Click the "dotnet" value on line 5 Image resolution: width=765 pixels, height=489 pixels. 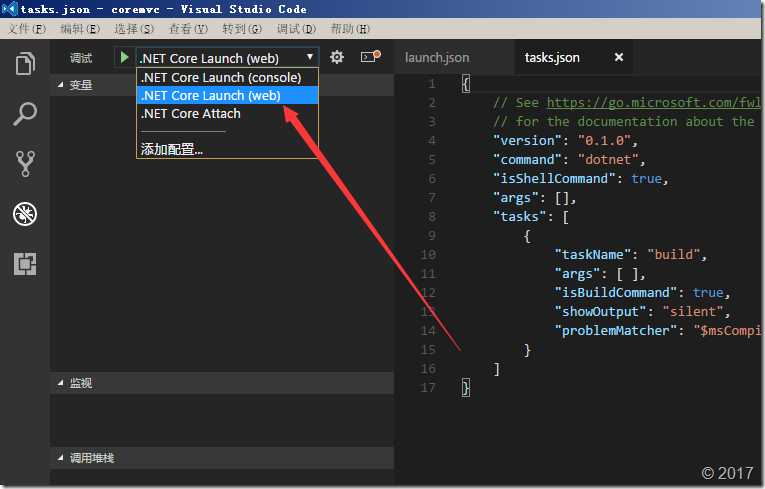click(608, 160)
